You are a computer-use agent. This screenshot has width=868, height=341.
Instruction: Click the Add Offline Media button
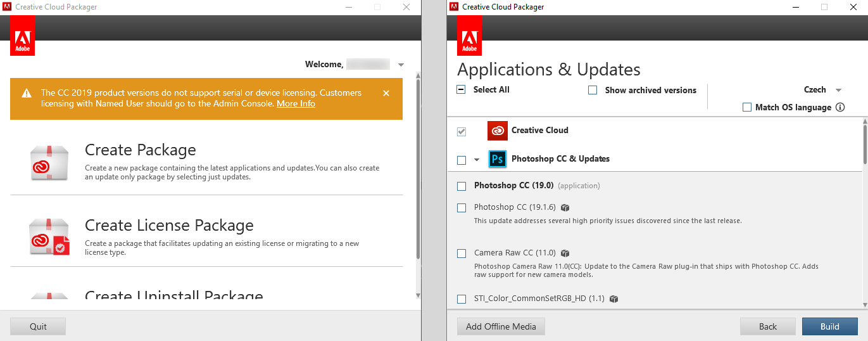501,326
